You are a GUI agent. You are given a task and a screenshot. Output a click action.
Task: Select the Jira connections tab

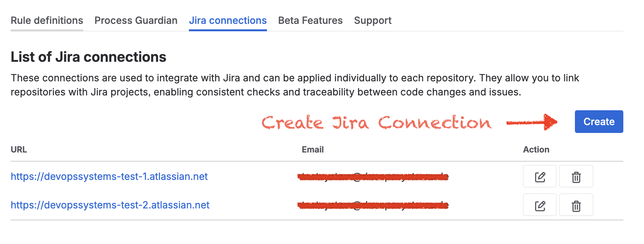(x=228, y=20)
